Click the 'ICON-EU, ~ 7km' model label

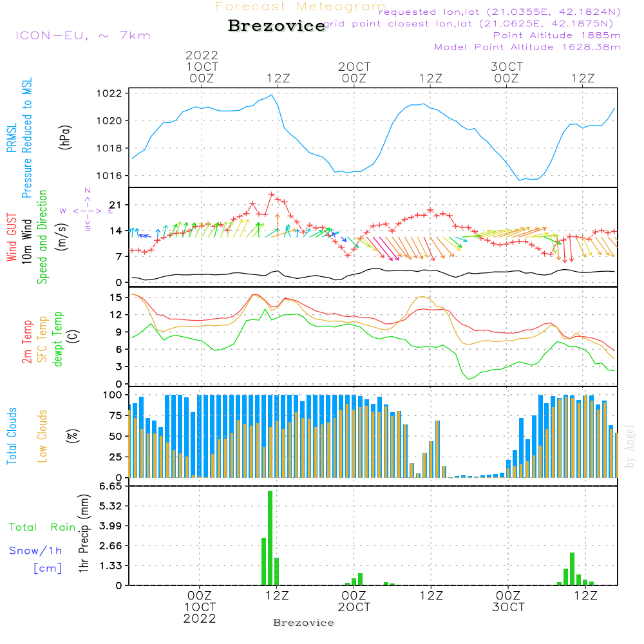point(83,35)
